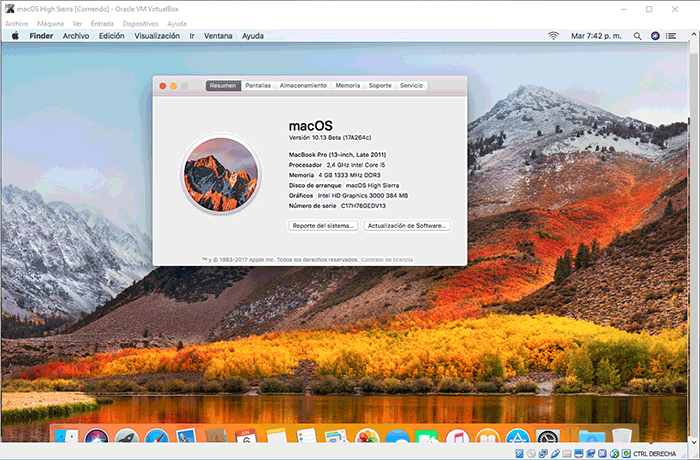Launch Siri from the Dock

(x=96, y=436)
